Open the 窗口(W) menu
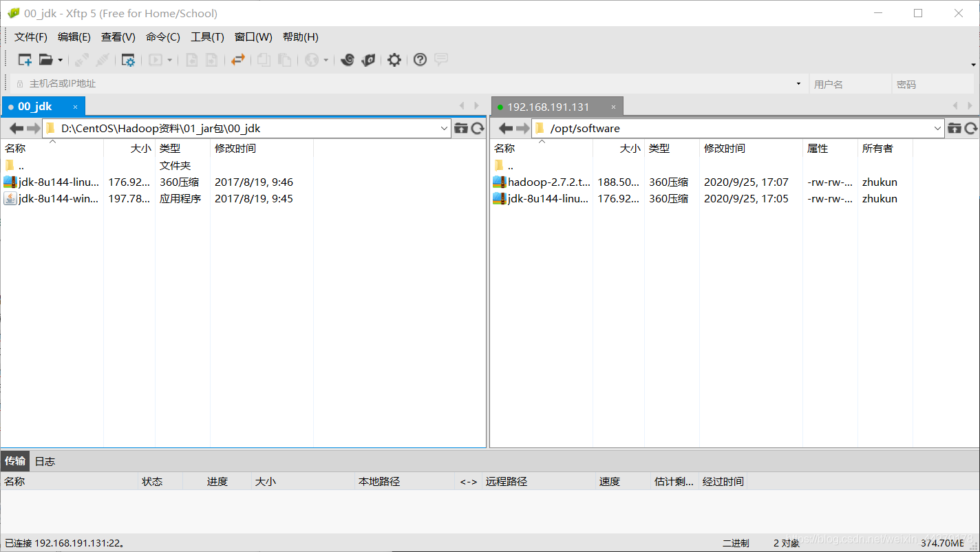The height and width of the screenshot is (552, 980). pos(253,37)
